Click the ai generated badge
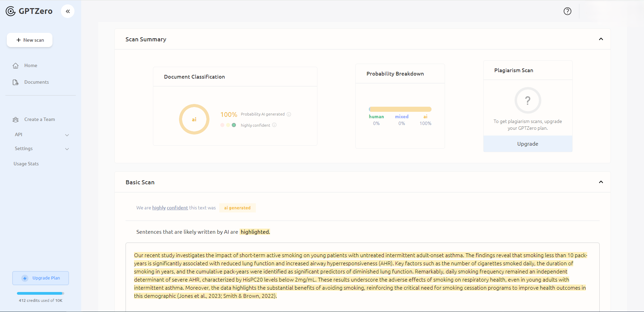This screenshot has width=644, height=312. [x=237, y=208]
